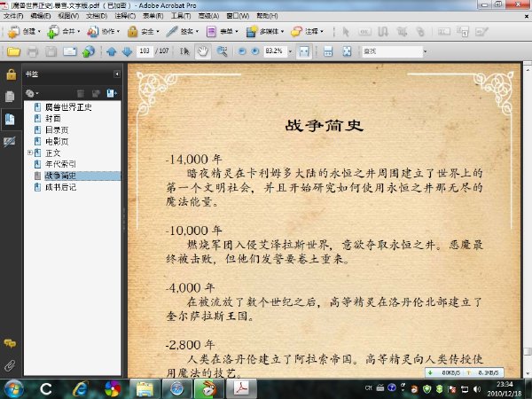The height and width of the screenshot is (399, 532).
Task: Open the Pages thumbnail panel icon
Action: (x=10, y=97)
